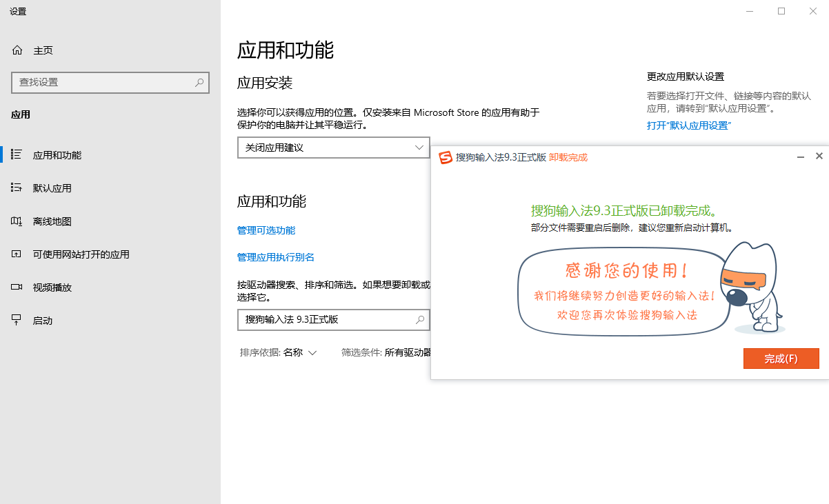Click magnifier icon in app search box
The height and width of the screenshot is (504, 829).
(419, 320)
